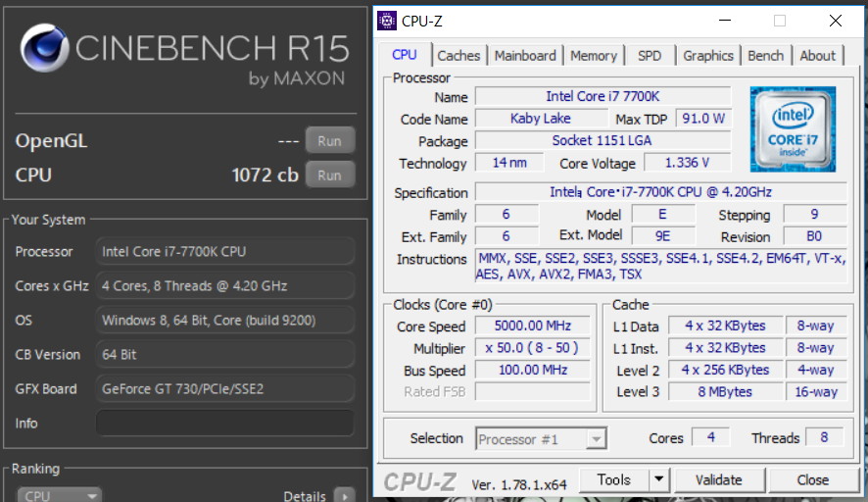This screenshot has height=502, width=868.
Task: Click the Threads count value 8
Action: 824,437
